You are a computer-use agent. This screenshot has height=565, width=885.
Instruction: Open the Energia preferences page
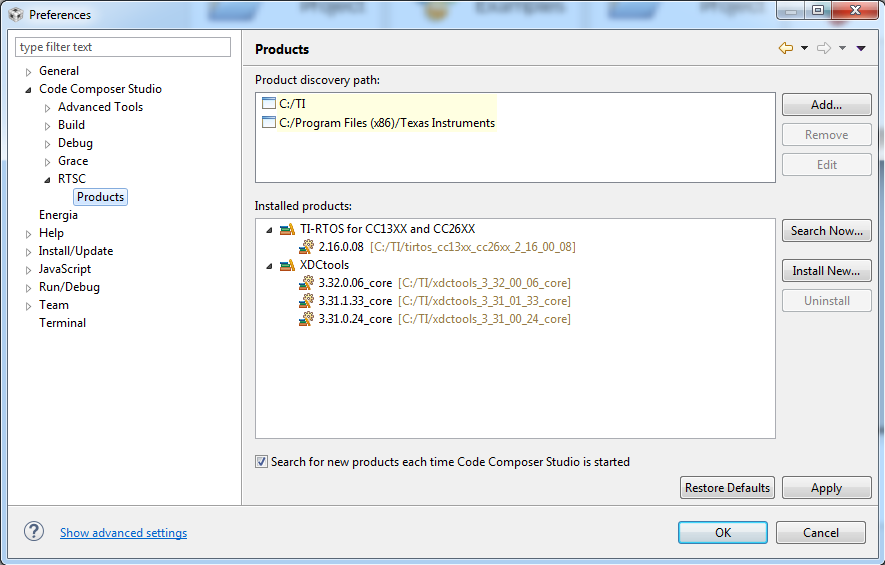click(x=58, y=215)
